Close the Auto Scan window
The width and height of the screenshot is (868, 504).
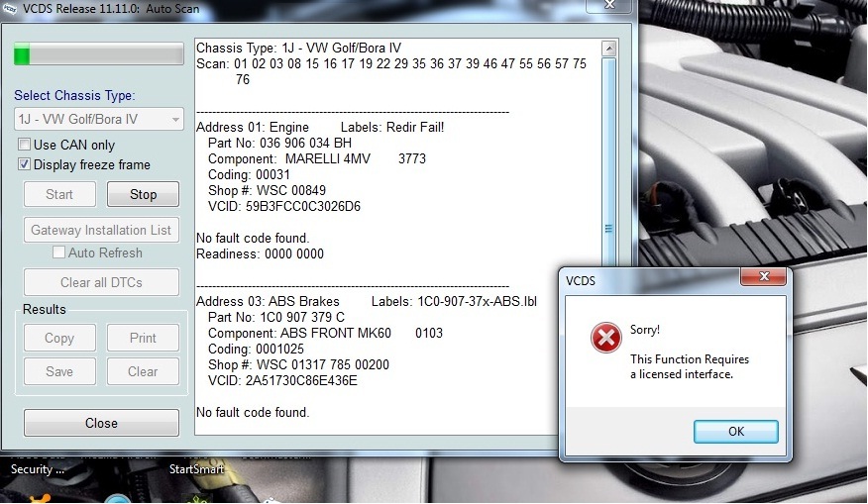[x=101, y=423]
